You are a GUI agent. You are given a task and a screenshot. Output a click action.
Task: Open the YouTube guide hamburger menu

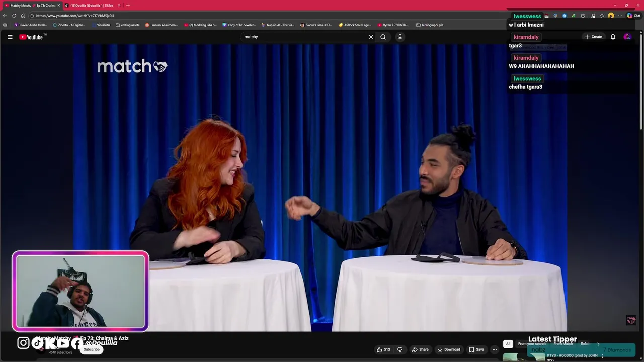(10, 37)
